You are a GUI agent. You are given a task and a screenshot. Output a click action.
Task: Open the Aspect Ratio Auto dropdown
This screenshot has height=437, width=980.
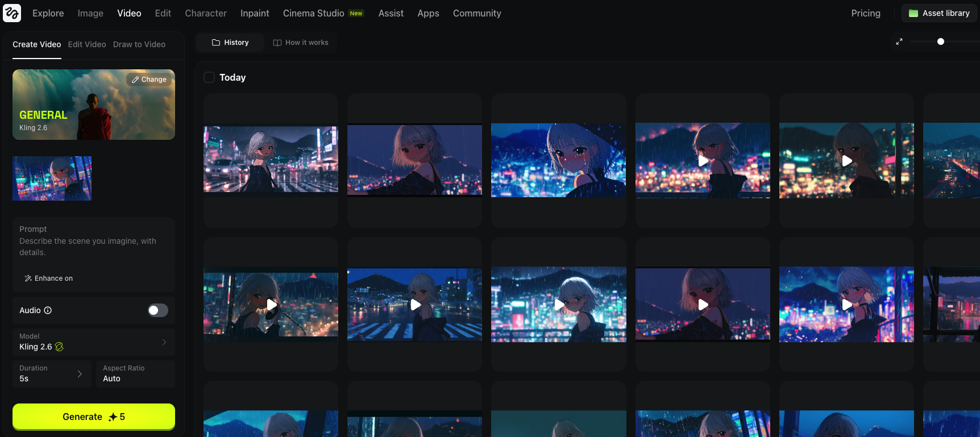pyautogui.click(x=135, y=374)
